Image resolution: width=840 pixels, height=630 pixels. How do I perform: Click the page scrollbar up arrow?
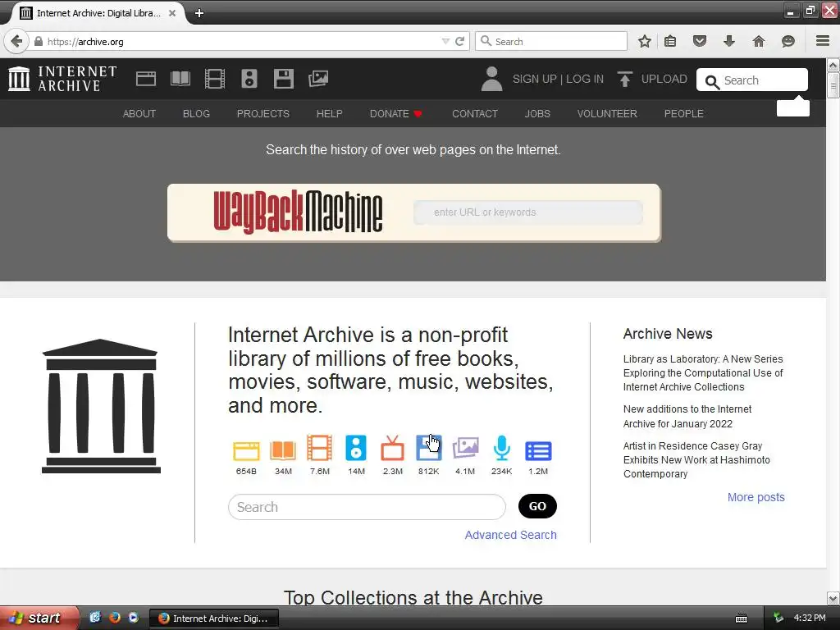833,66
